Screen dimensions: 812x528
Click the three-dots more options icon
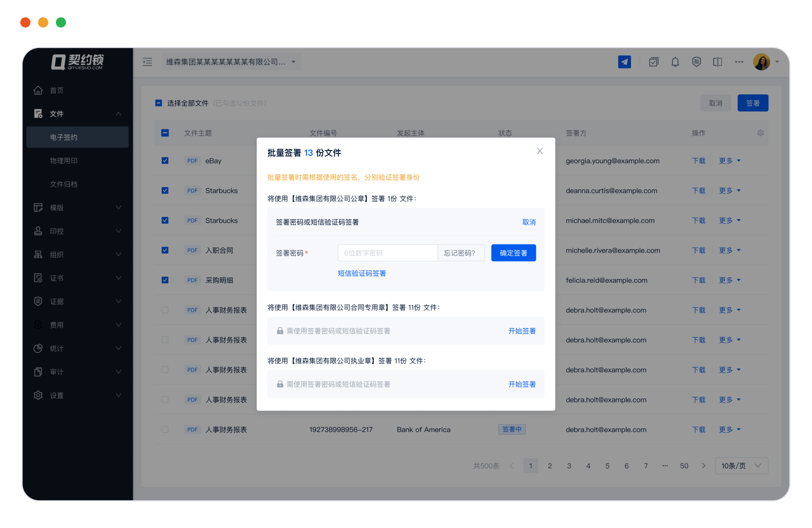point(739,62)
